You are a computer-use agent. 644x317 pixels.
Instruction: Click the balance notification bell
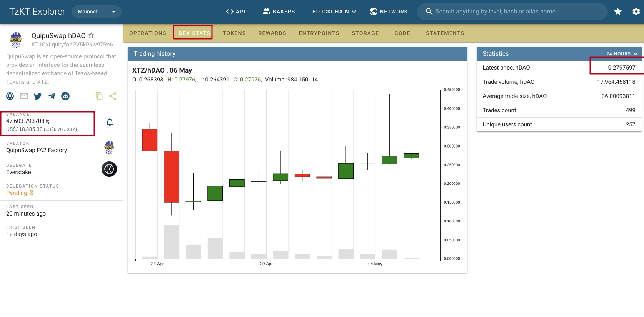click(110, 122)
